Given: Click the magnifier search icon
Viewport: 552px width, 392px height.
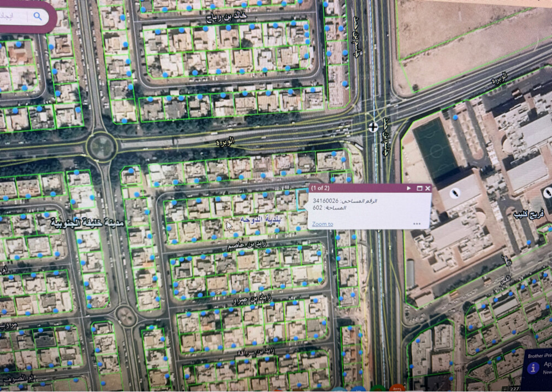Looking at the screenshot, I should [38, 16].
